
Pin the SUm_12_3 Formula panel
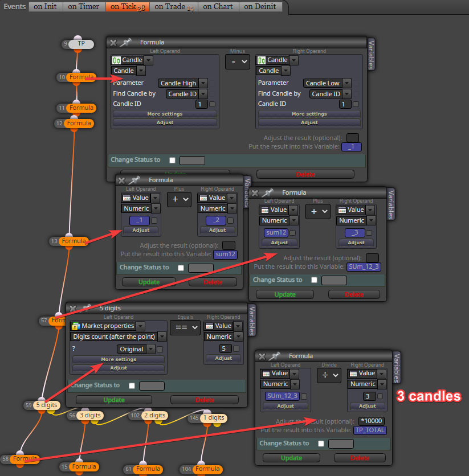coord(268,193)
